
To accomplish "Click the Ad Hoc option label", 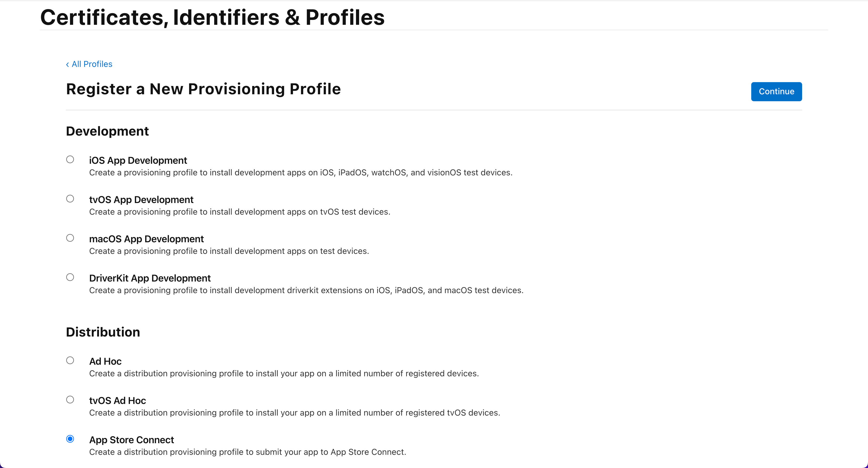I will (105, 361).
